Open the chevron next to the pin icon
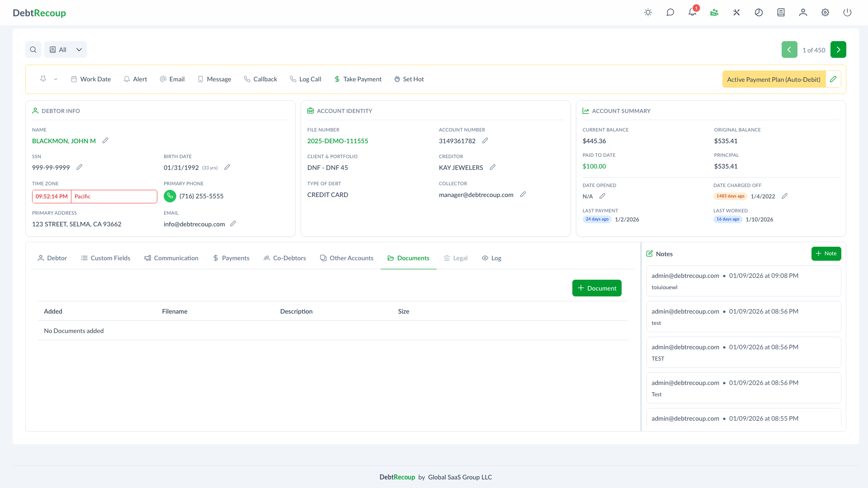 pos(55,79)
